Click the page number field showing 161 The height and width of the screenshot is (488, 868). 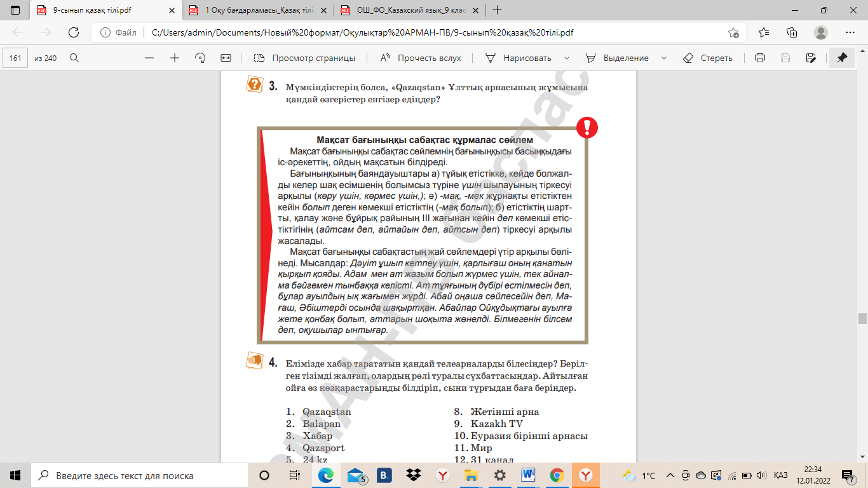point(15,58)
